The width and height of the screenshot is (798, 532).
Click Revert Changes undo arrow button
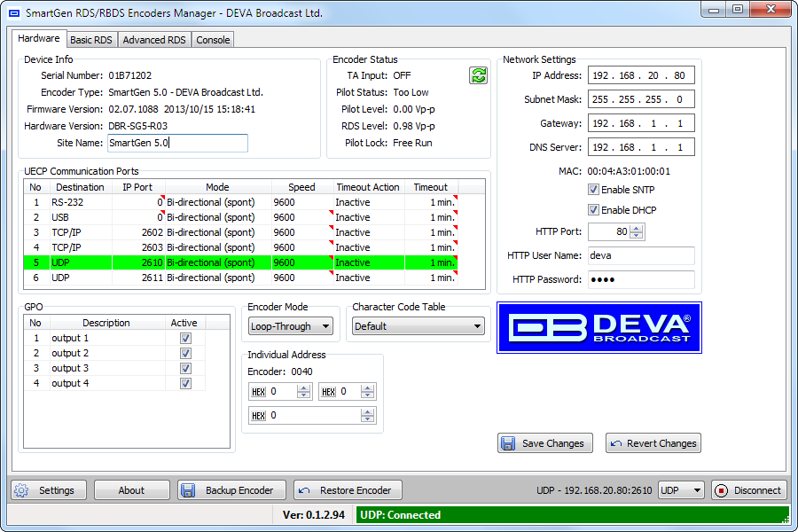(653, 443)
